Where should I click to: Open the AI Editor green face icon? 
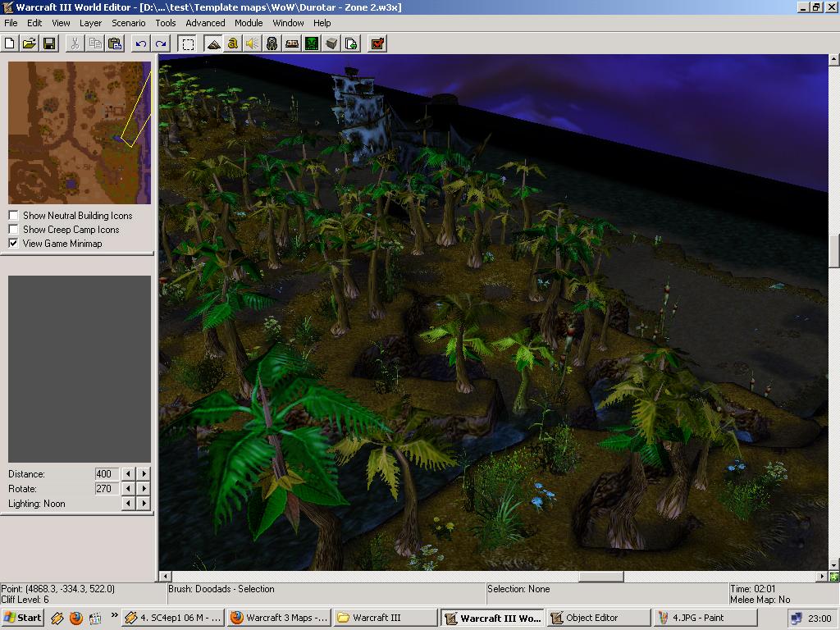[x=312, y=43]
